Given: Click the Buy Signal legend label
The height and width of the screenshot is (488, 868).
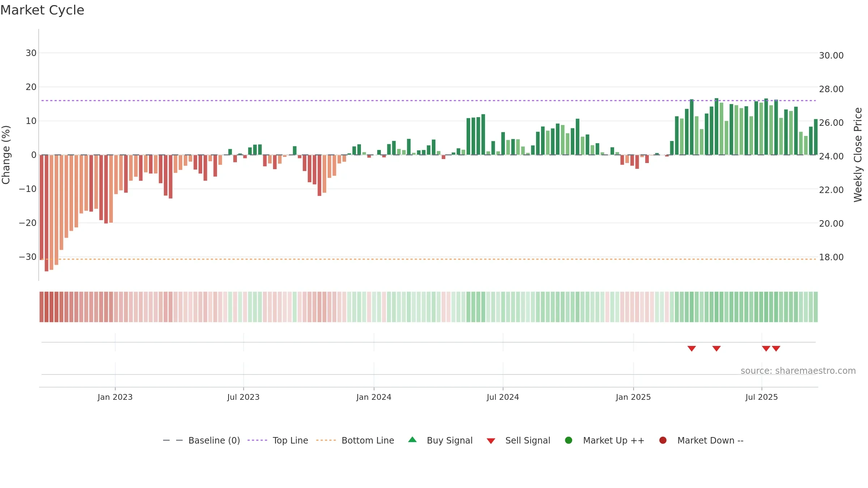Looking at the screenshot, I should pos(450,440).
